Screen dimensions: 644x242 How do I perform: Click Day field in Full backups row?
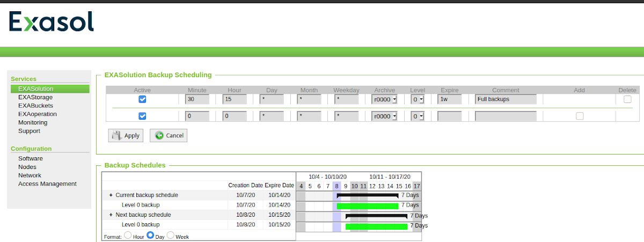coord(272,99)
